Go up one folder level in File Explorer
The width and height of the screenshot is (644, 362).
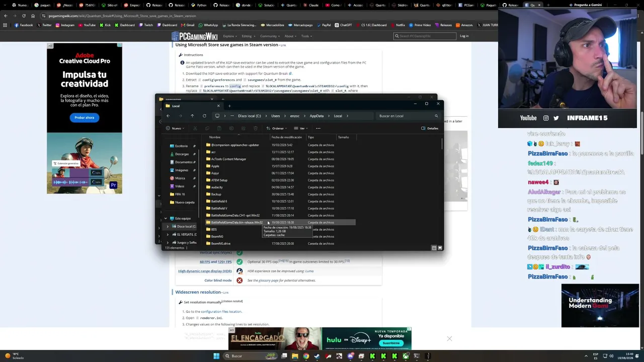[x=192, y=116]
